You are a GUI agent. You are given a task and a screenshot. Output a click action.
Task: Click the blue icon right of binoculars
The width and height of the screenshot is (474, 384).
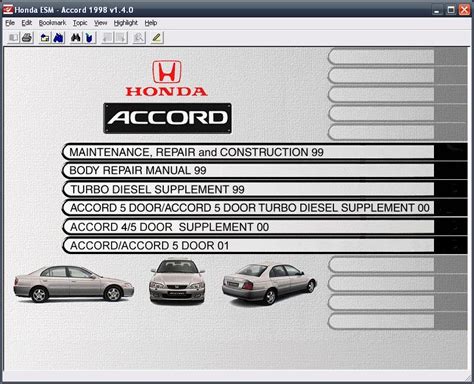point(89,38)
